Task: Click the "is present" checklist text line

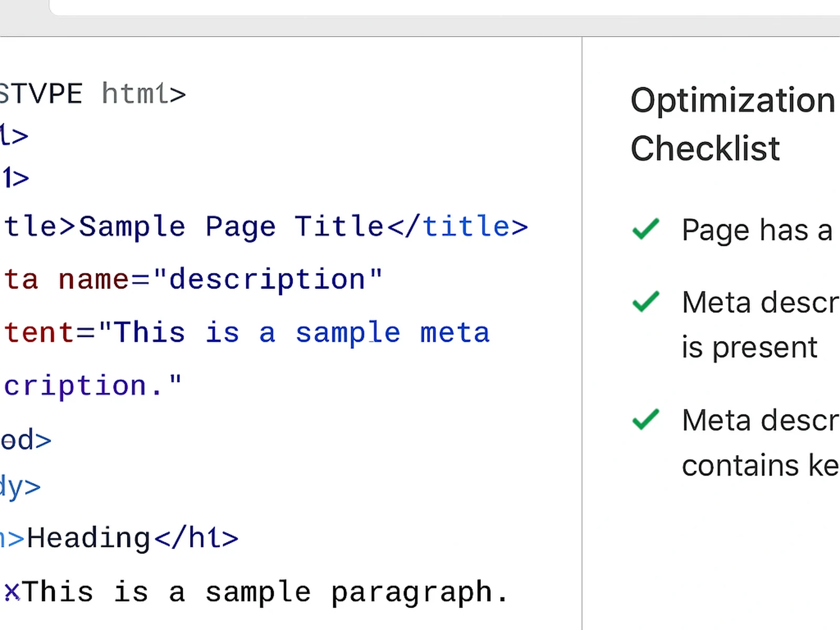Action: point(749,348)
